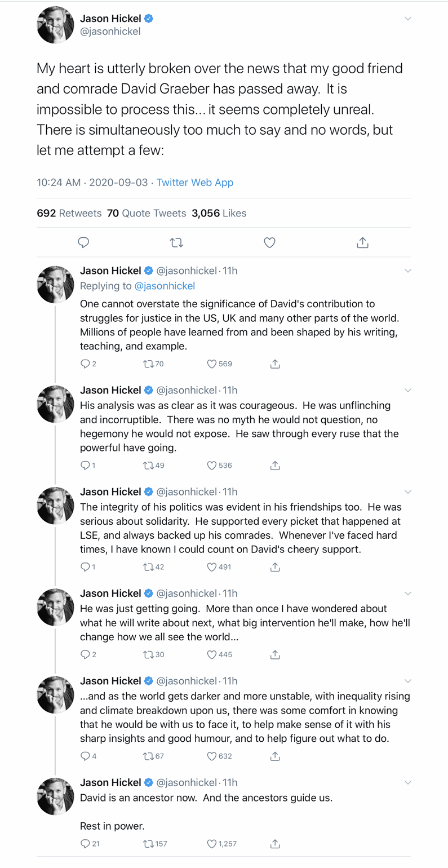Screen dimensions: 448x868
Task: Retweet the main heart-broken tweet
Action: 176,242
